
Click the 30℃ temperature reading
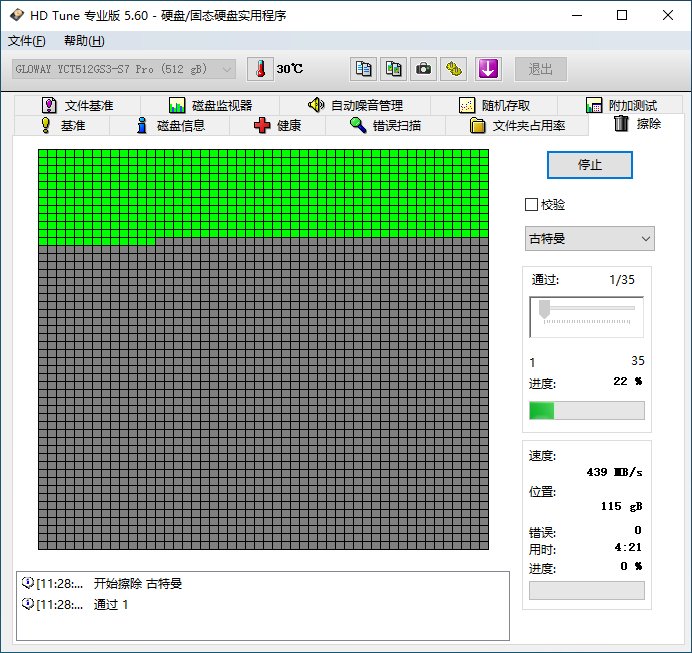290,69
